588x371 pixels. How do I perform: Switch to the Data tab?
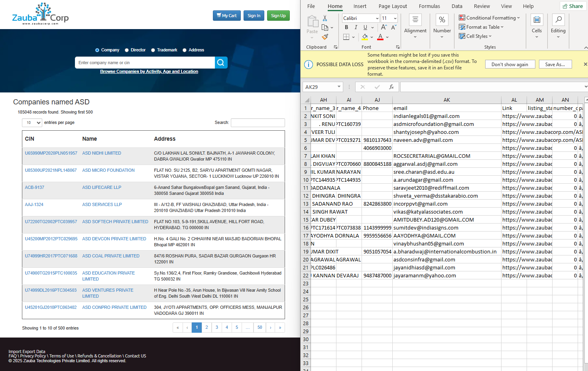[457, 6]
